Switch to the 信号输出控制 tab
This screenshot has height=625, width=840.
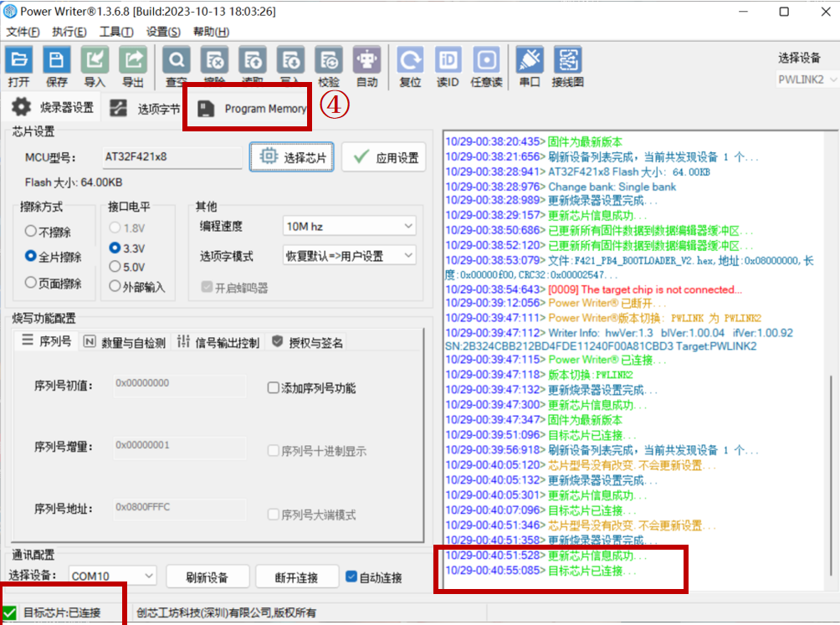[218, 341]
